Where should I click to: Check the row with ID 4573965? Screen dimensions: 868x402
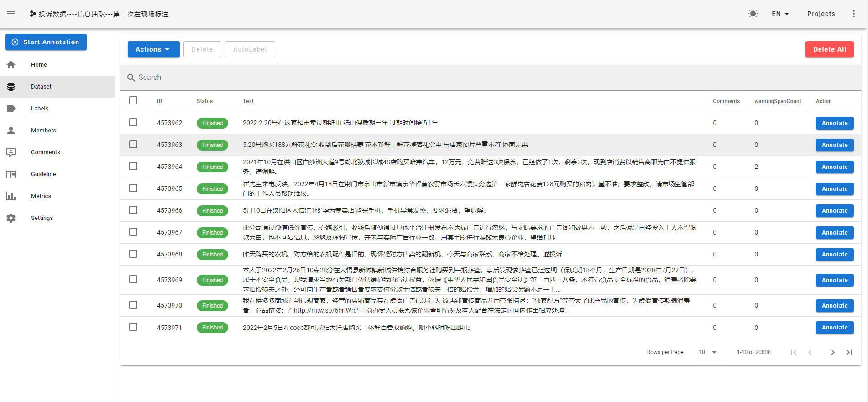[x=133, y=188]
